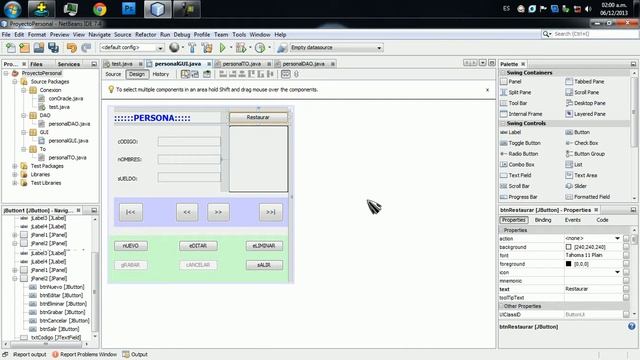Click the Redo toolbar icon
This screenshot has width=640, height=360.
click(86, 48)
